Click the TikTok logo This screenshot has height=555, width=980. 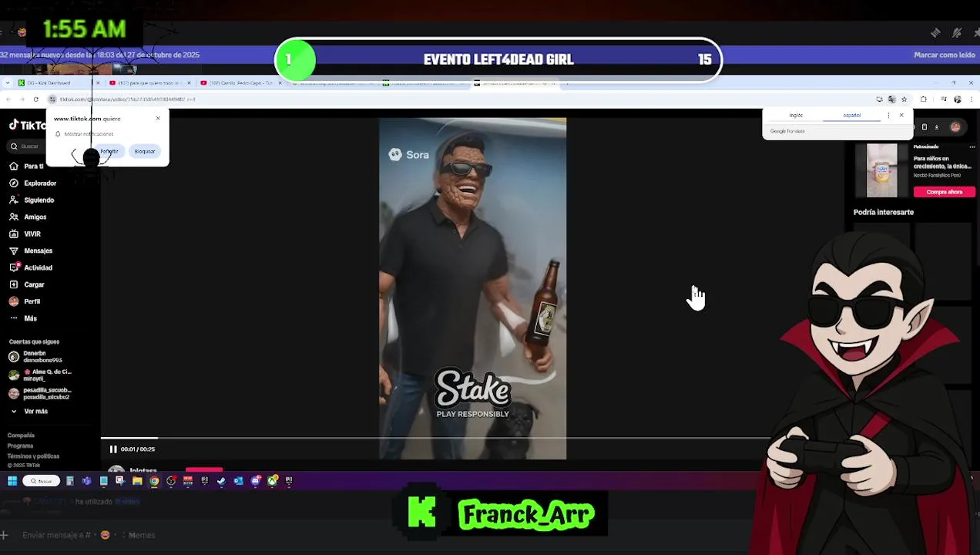(x=26, y=126)
